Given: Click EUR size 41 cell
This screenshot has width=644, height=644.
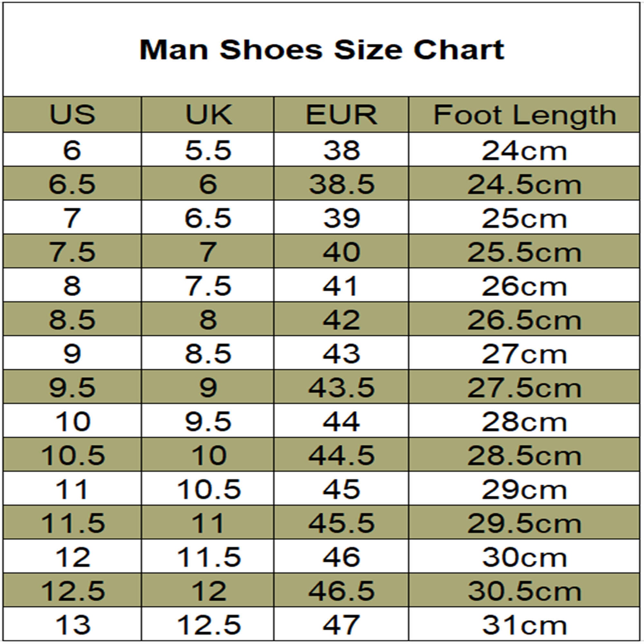Looking at the screenshot, I should click(341, 285).
